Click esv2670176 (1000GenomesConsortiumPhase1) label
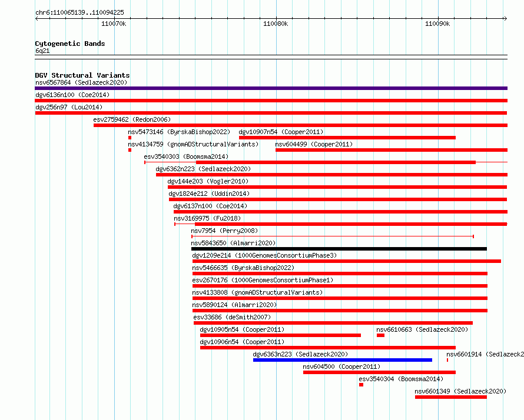The width and height of the screenshot is (524, 420). 263,280
